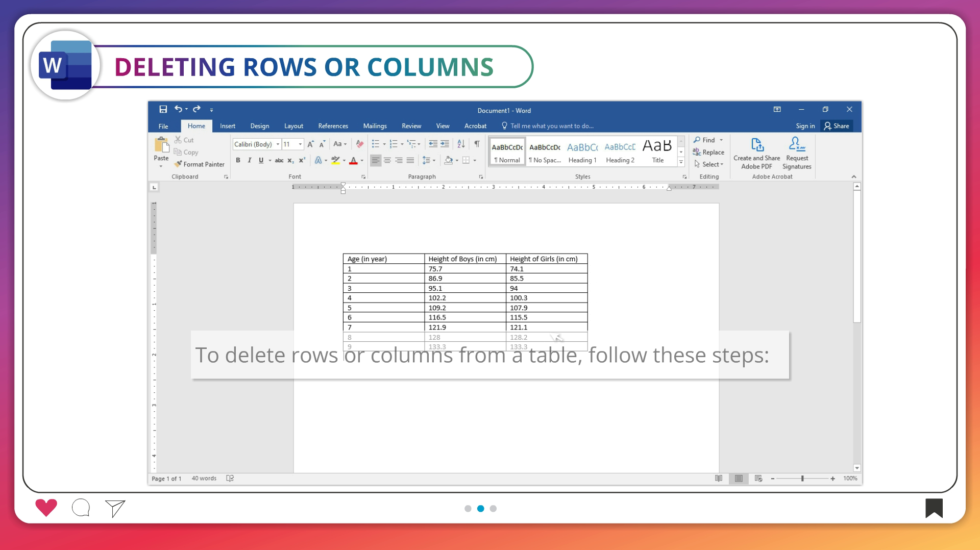The width and height of the screenshot is (980, 550).
Task: Expand the Styles gallery more arrow
Action: tap(681, 162)
